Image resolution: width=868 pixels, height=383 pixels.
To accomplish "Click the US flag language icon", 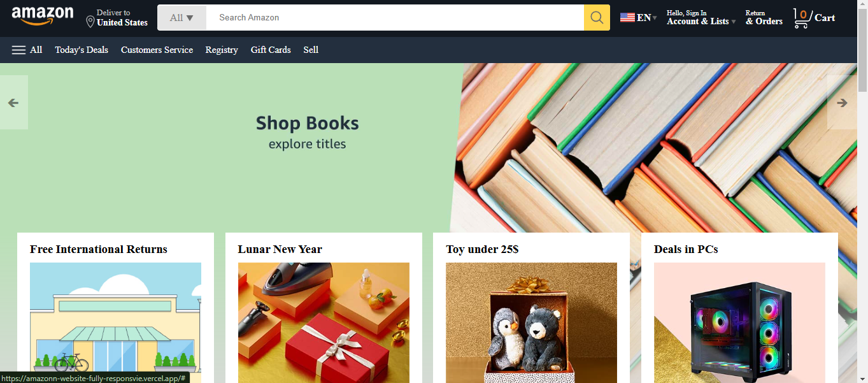I will click(x=627, y=18).
